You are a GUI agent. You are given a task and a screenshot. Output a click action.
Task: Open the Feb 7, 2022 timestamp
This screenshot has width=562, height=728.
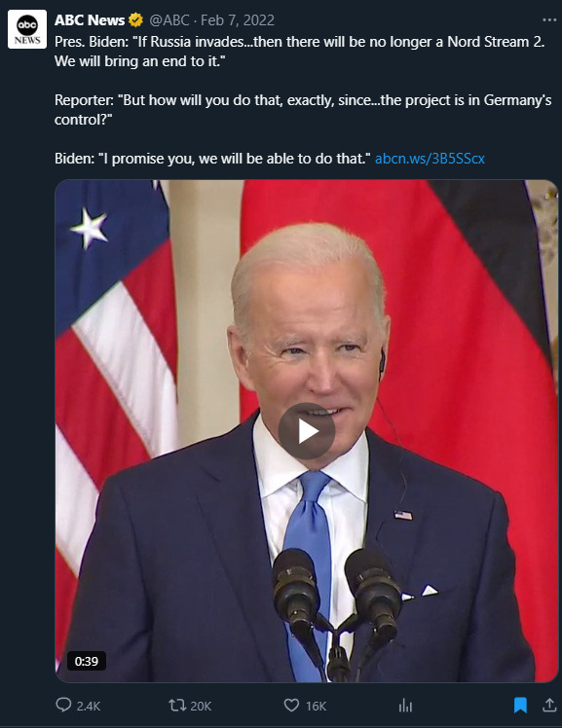[238, 20]
